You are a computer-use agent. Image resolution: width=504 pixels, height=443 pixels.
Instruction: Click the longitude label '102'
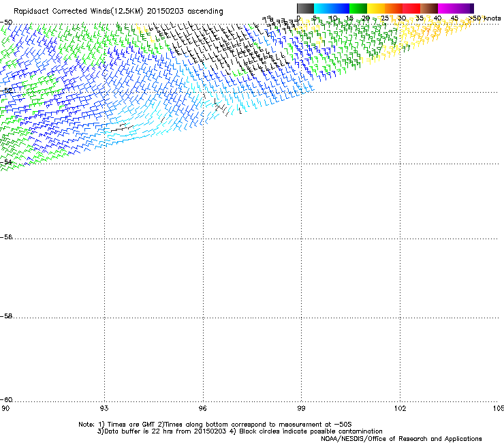tap(400, 408)
